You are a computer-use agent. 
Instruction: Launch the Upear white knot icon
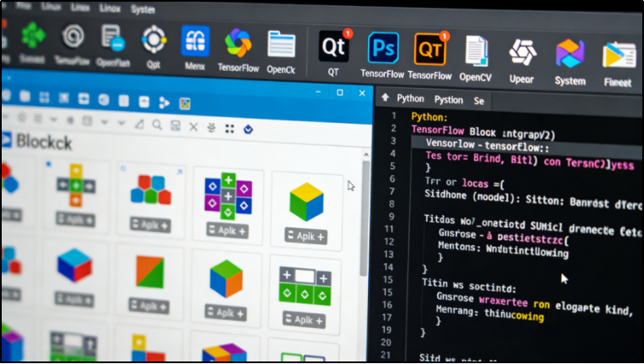522,53
